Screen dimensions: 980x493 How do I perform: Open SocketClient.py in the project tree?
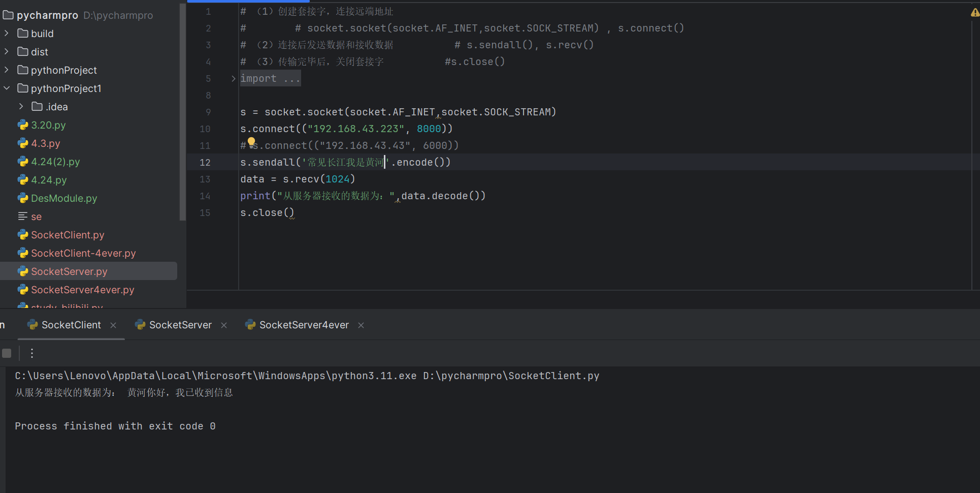68,235
